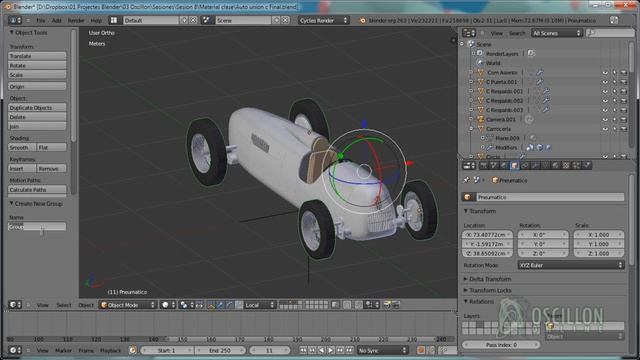The image size is (640, 360).
Task: Open the outliner Search menu
Action: point(517,33)
